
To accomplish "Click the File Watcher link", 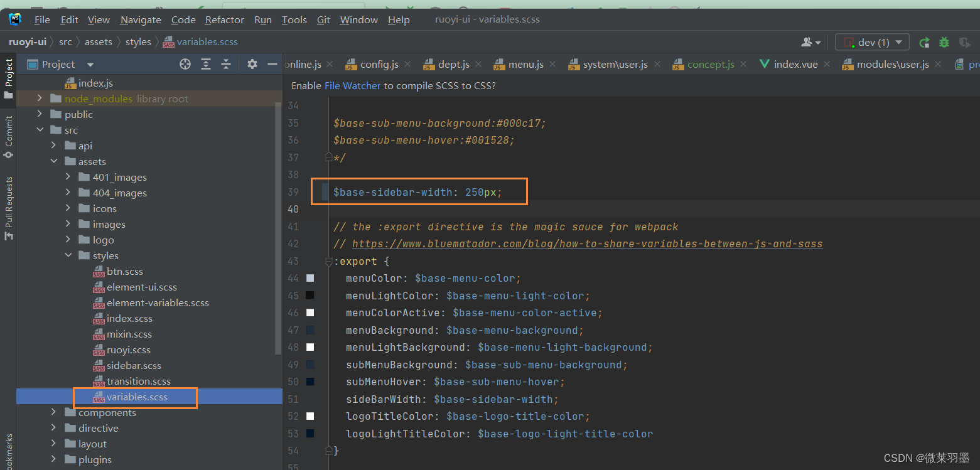I will (352, 85).
